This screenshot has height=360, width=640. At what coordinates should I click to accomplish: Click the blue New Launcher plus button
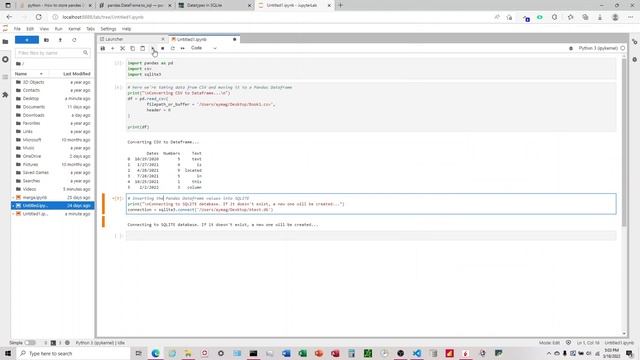point(27,40)
